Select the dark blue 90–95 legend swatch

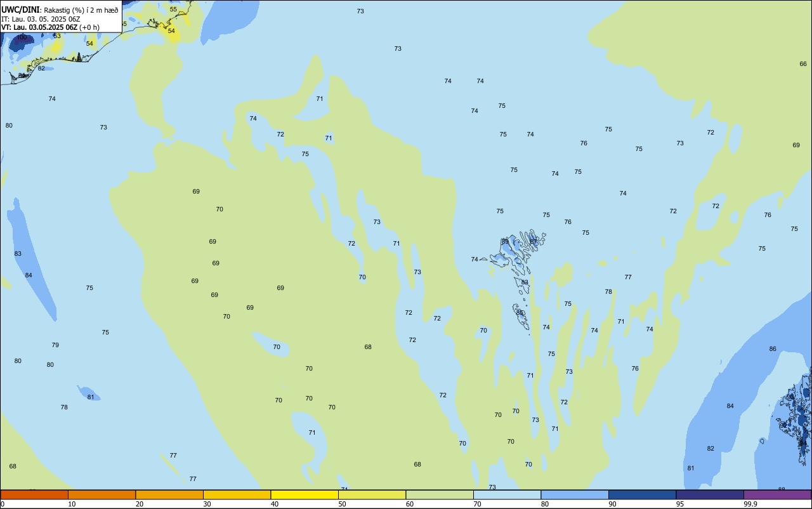pyautogui.click(x=642, y=494)
